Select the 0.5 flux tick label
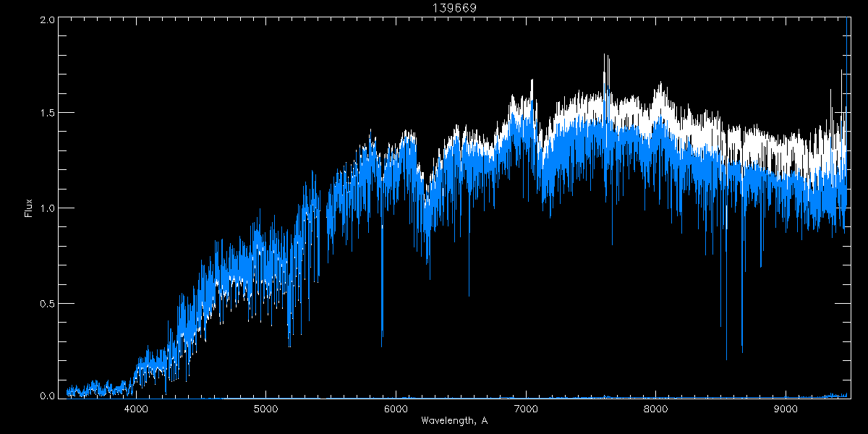 tap(46, 303)
